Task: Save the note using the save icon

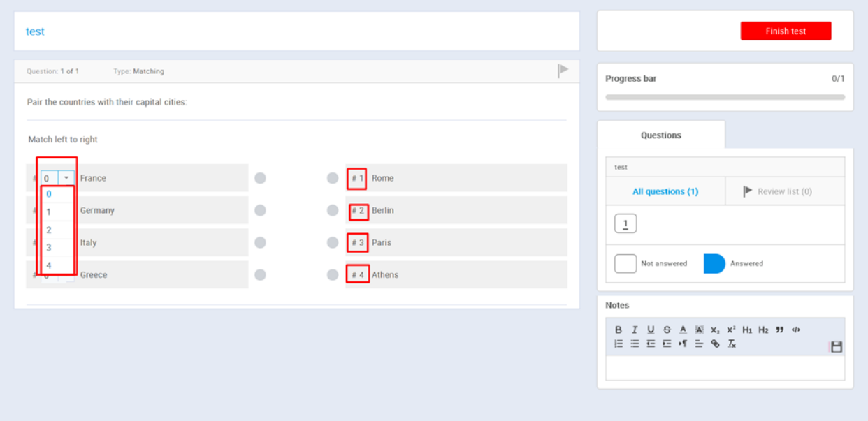Action: tap(837, 346)
